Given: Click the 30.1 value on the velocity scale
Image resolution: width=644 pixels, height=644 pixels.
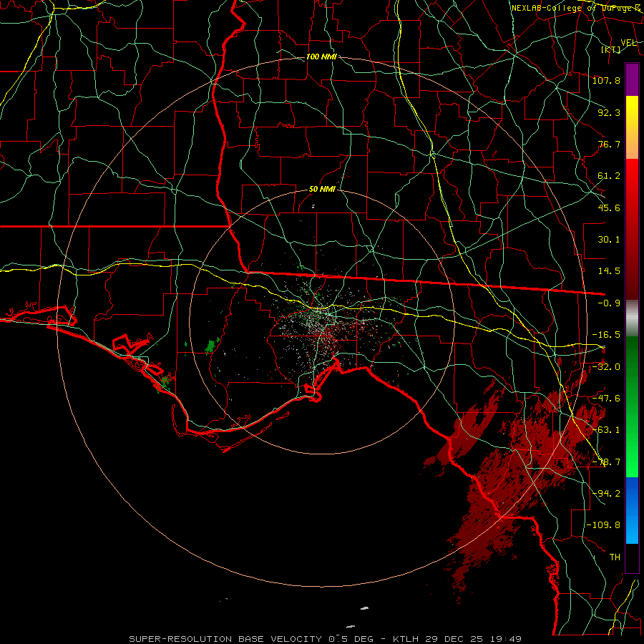Looking at the screenshot, I should tap(609, 240).
